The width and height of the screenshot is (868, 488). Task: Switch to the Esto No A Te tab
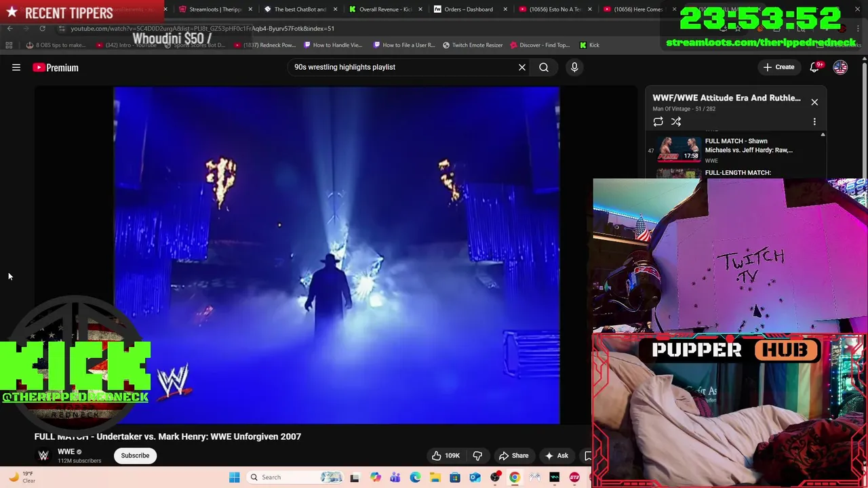point(555,9)
